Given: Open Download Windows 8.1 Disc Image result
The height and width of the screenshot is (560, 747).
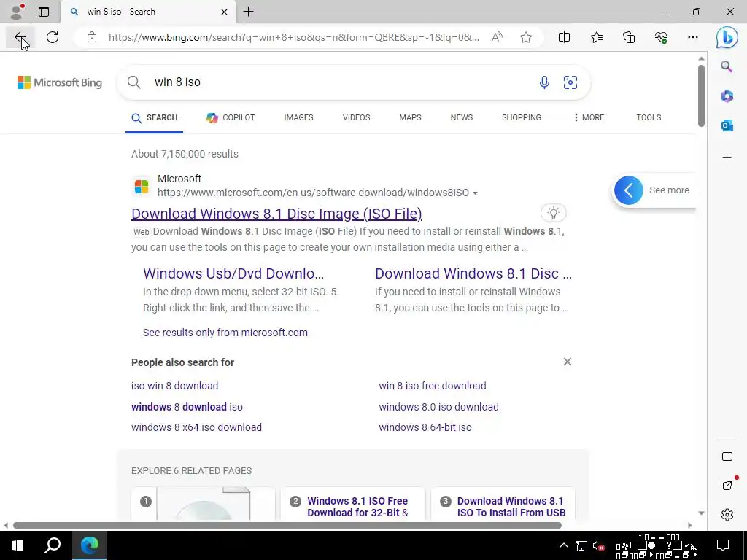Looking at the screenshot, I should pos(276,214).
